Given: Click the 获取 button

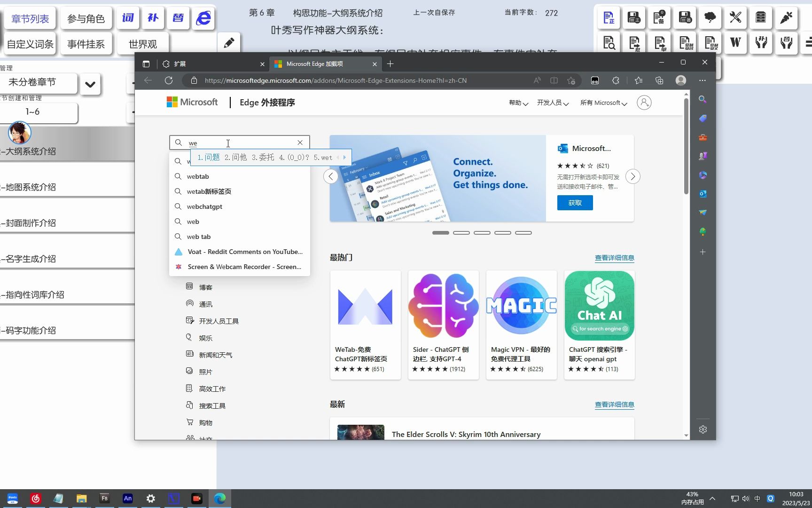Looking at the screenshot, I should tap(575, 203).
